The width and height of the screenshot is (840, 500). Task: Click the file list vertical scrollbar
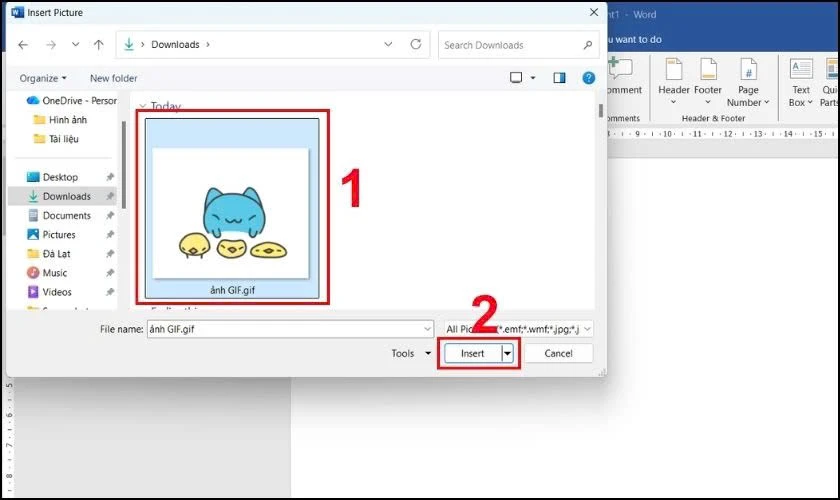point(601,110)
